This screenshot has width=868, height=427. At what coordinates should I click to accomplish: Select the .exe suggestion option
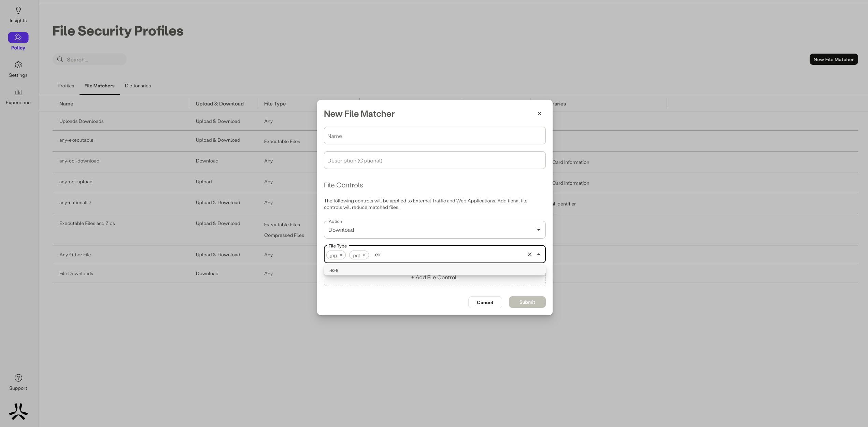click(x=334, y=270)
